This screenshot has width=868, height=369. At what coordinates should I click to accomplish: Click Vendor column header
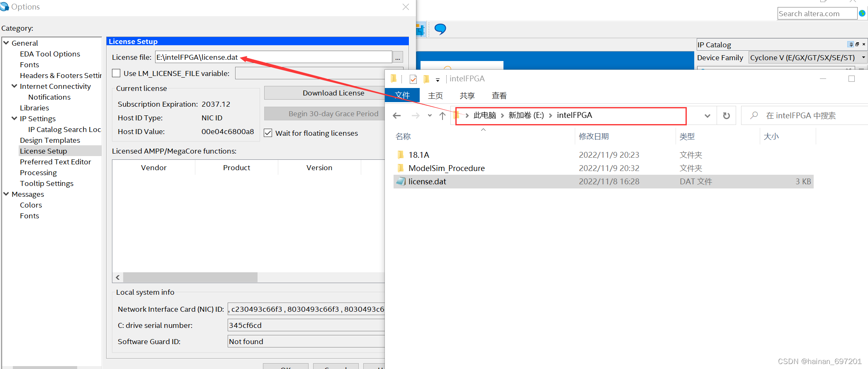pyautogui.click(x=154, y=168)
